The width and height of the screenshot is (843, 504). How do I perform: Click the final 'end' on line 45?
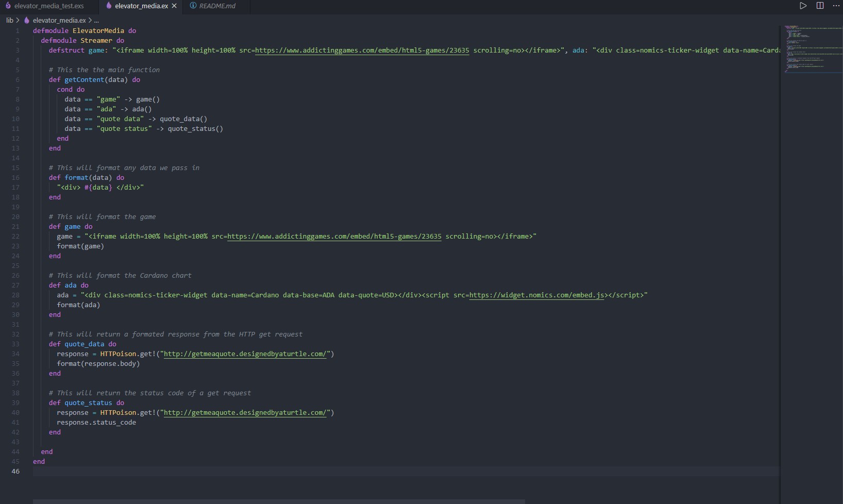tap(39, 462)
